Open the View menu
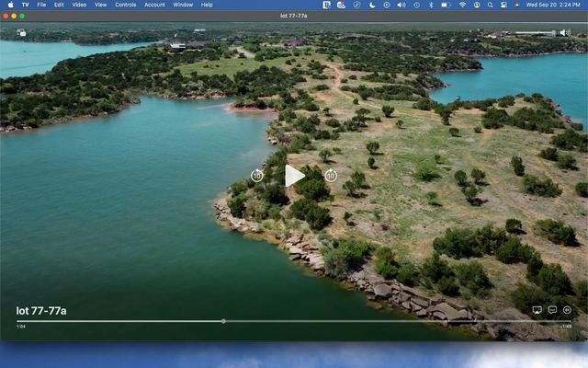 click(100, 5)
